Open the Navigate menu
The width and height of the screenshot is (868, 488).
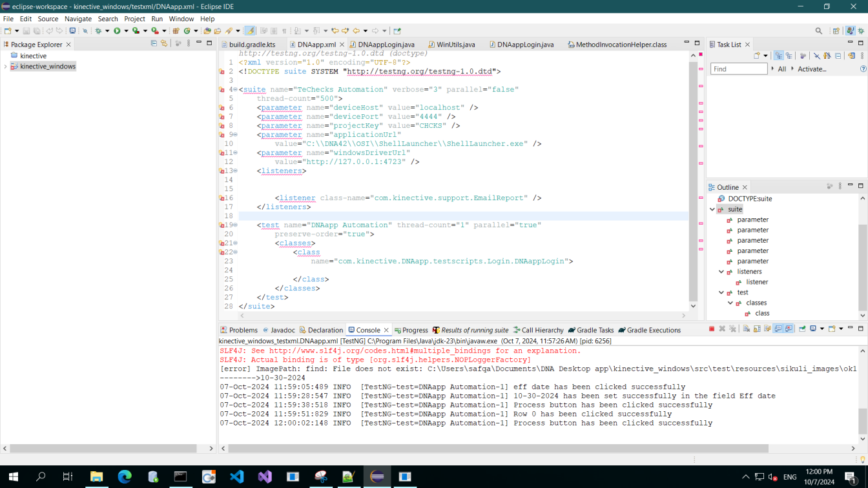[x=77, y=19]
